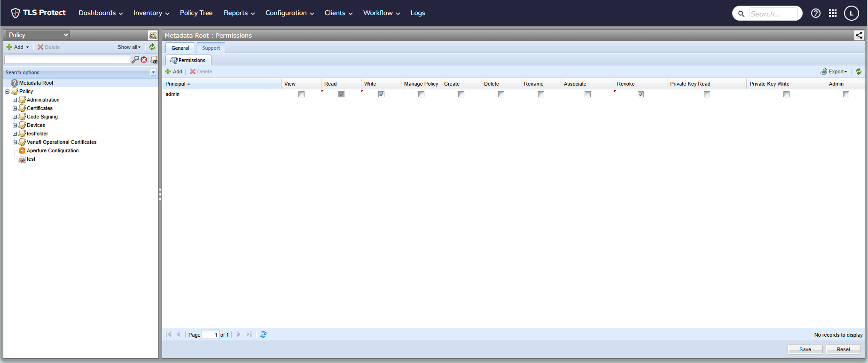Switch to the Support tab
The image size is (868, 363).
coord(211,48)
